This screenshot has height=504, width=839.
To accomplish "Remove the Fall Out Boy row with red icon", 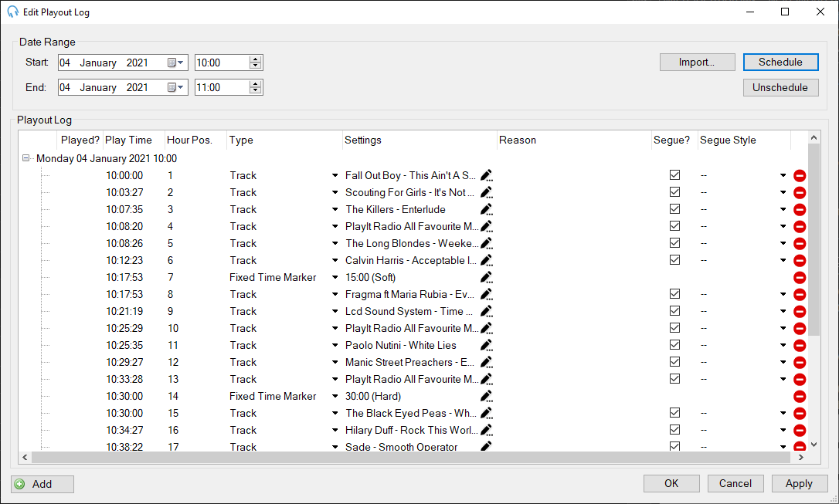I will click(800, 175).
